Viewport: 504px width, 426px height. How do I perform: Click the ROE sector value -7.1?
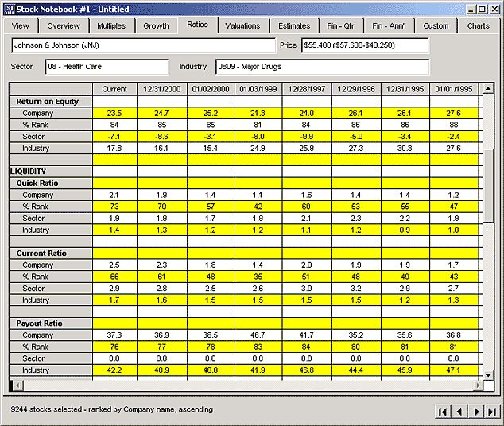114,137
